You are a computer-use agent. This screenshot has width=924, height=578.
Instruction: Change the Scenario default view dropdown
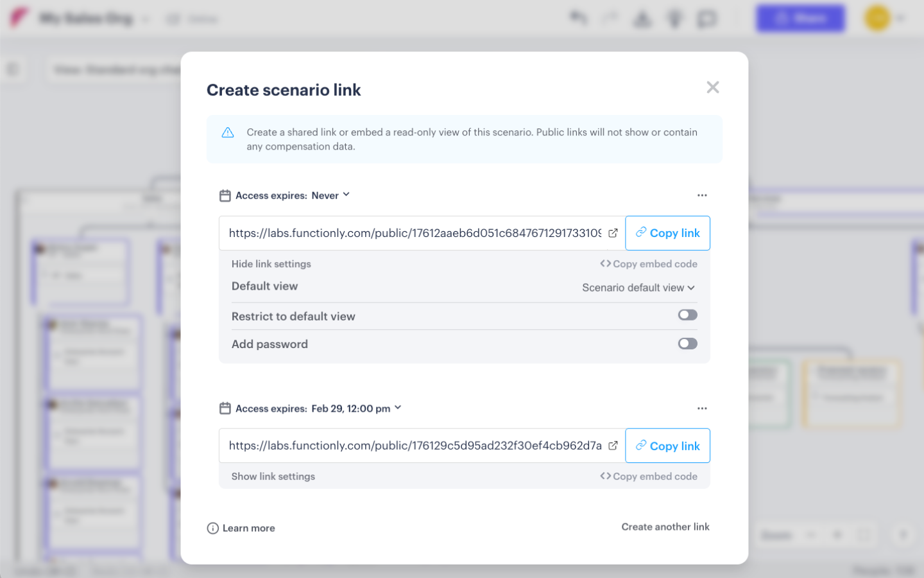(x=638, y=288)
